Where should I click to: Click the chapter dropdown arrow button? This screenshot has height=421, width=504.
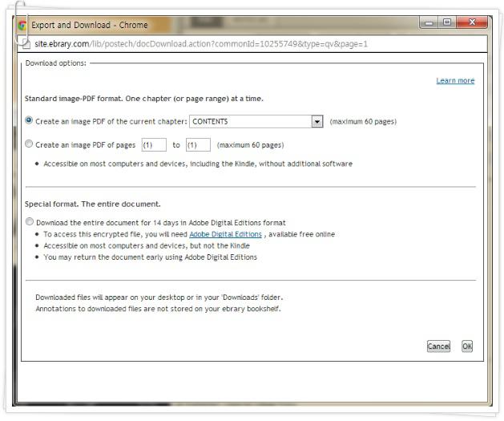click(317, 122)
